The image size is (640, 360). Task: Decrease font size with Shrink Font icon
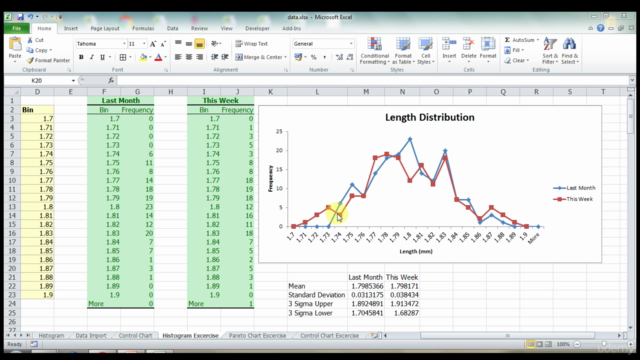click(163, 44)
